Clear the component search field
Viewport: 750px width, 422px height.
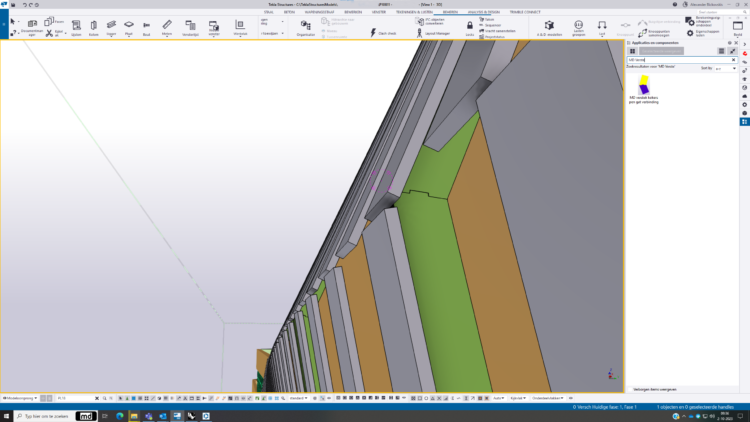tap(733, 60)
